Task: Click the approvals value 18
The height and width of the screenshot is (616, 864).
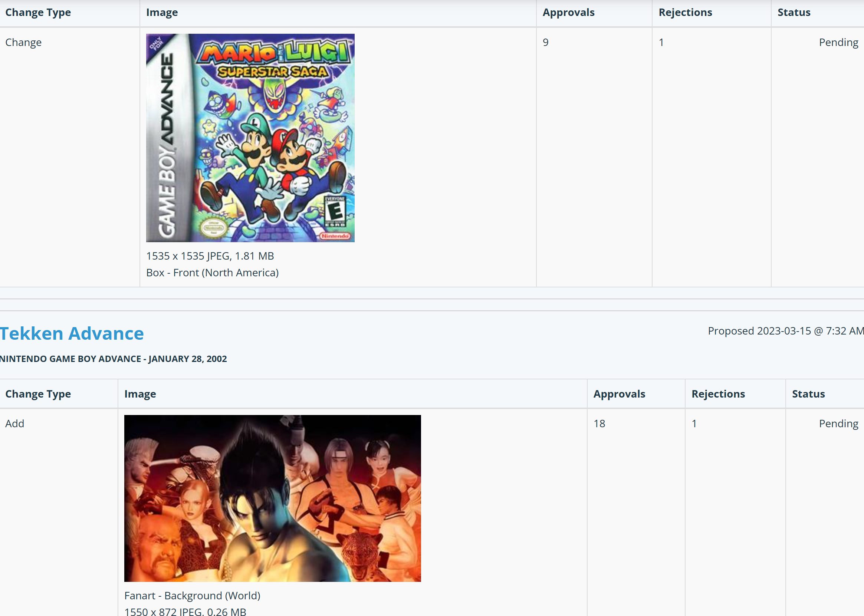Action: (599, 424)
